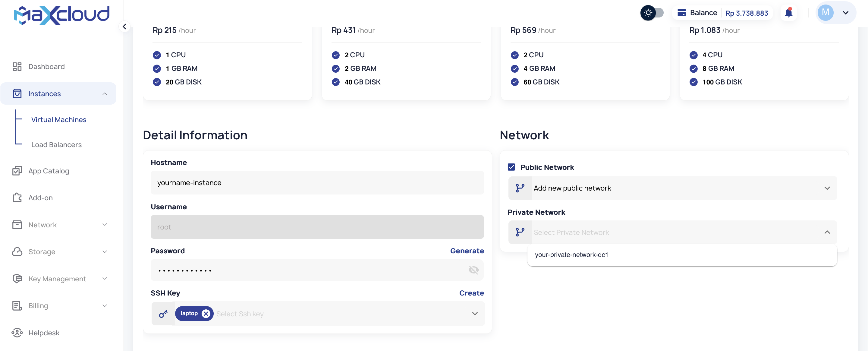The image size is (868, 351).
Task: Open the user account dropdown chevron
Action: pos(845,13)
